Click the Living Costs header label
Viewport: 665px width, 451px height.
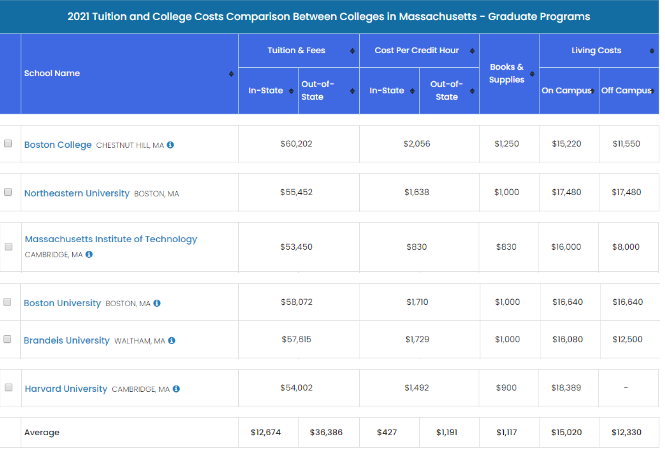click(x=596, y=50)
